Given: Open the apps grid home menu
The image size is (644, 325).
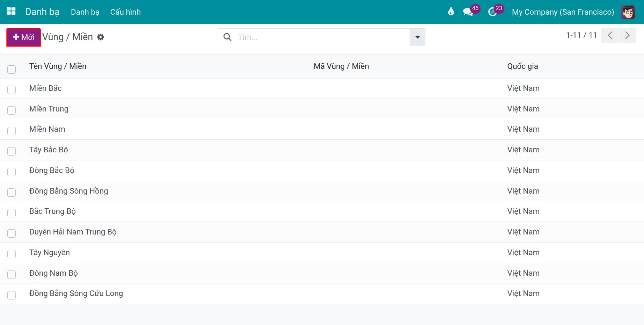Looking at the screenshot, I should [x=11, y=12].
